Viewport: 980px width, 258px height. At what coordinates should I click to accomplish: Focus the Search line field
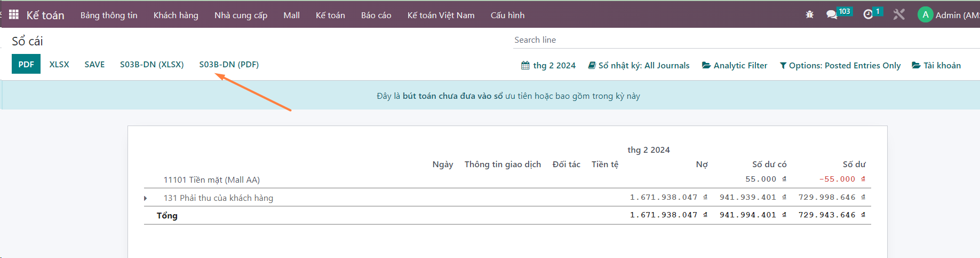[746, 40]
